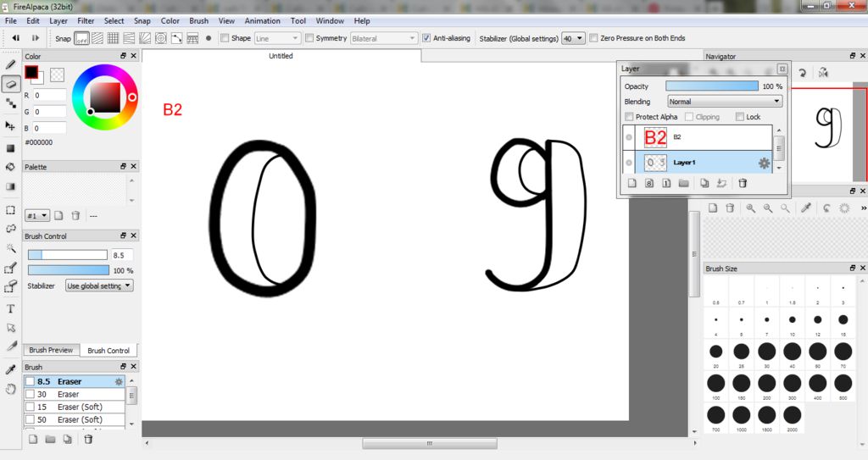Select the Lasso tool

(10, 230)
